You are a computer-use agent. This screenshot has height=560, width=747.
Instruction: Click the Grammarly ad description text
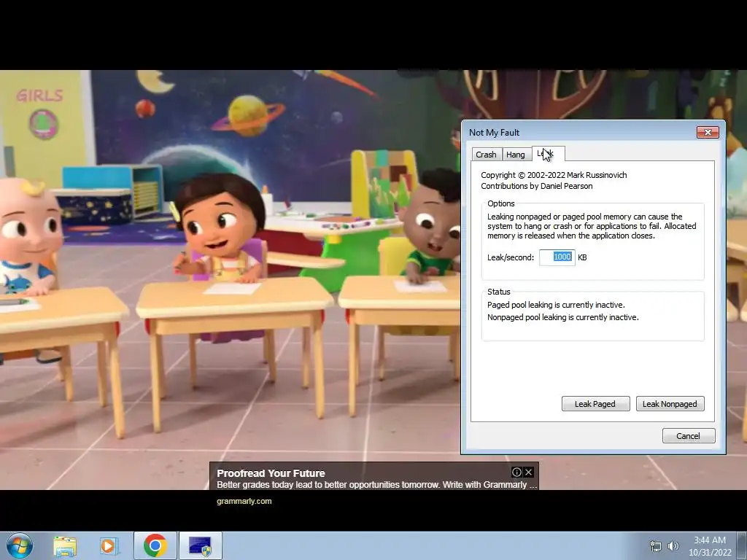point(377,485)
